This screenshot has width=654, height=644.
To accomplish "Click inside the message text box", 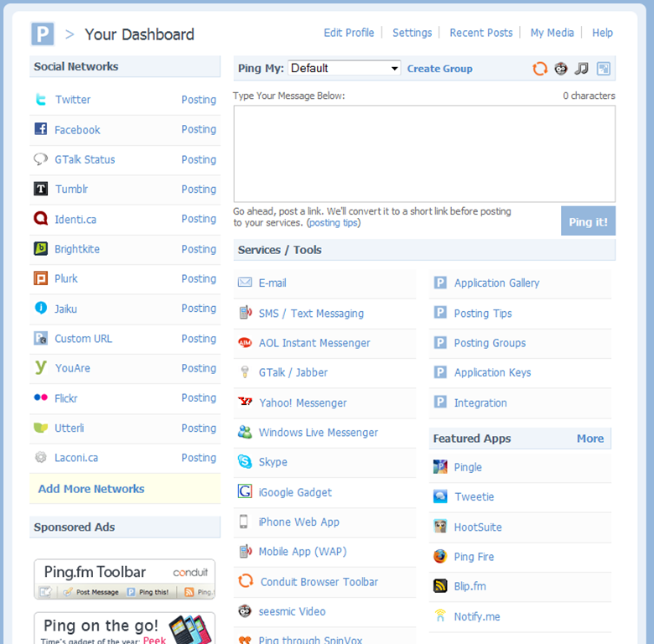I will (424, 153).
